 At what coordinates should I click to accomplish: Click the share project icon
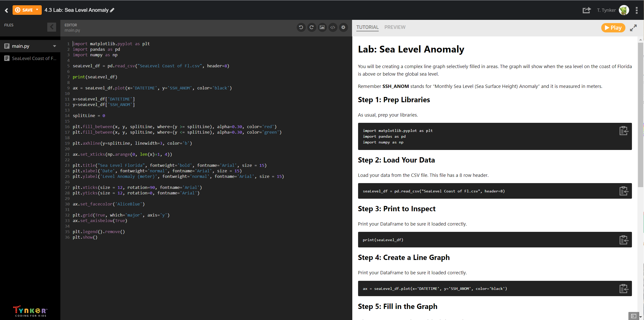click(x=586, y=10)
